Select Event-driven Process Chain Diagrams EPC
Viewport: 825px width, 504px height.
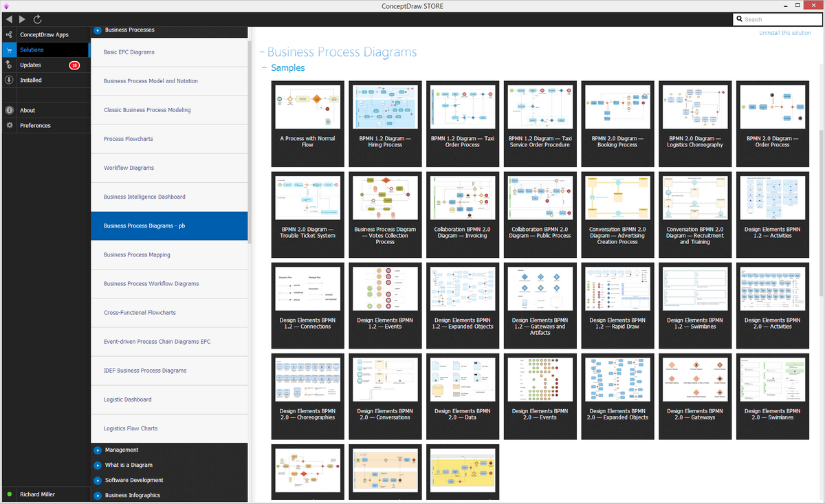(169, 342)
